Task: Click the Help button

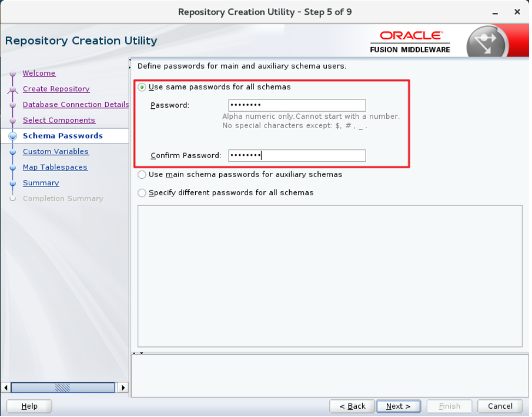Action: (29, 407)
